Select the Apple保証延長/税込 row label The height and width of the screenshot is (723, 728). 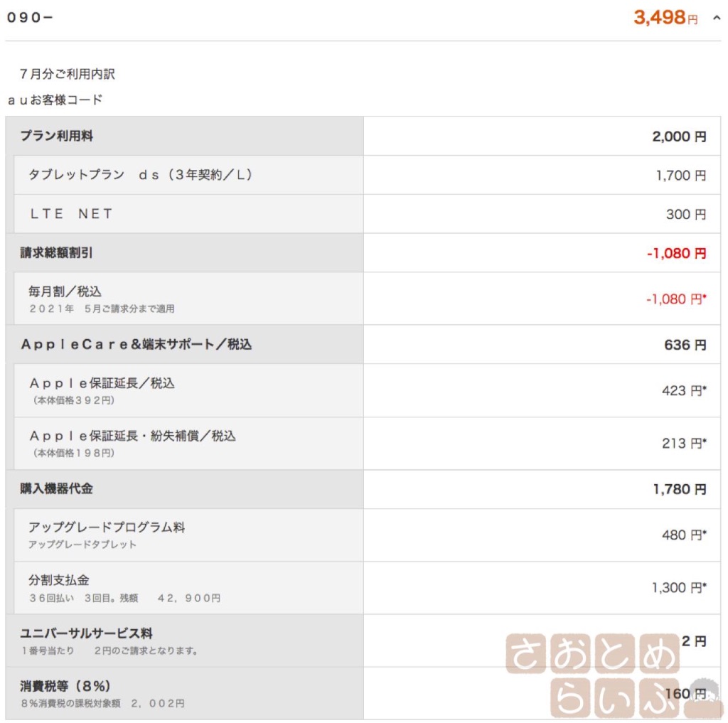[102, 383]
